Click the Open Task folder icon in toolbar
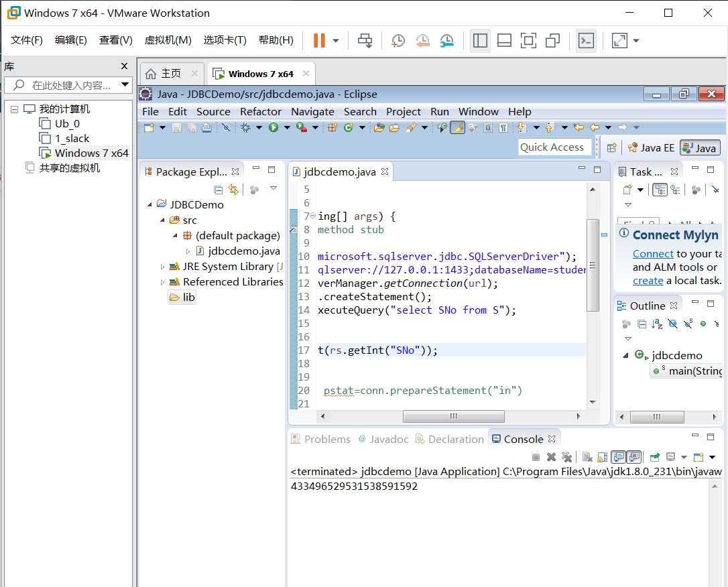 point(395,127)
